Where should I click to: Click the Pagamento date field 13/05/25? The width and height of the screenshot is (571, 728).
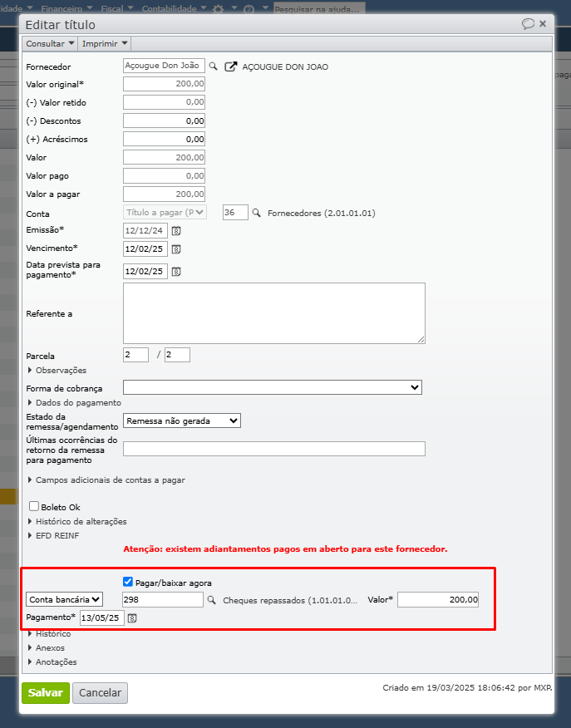coord(102,618)
